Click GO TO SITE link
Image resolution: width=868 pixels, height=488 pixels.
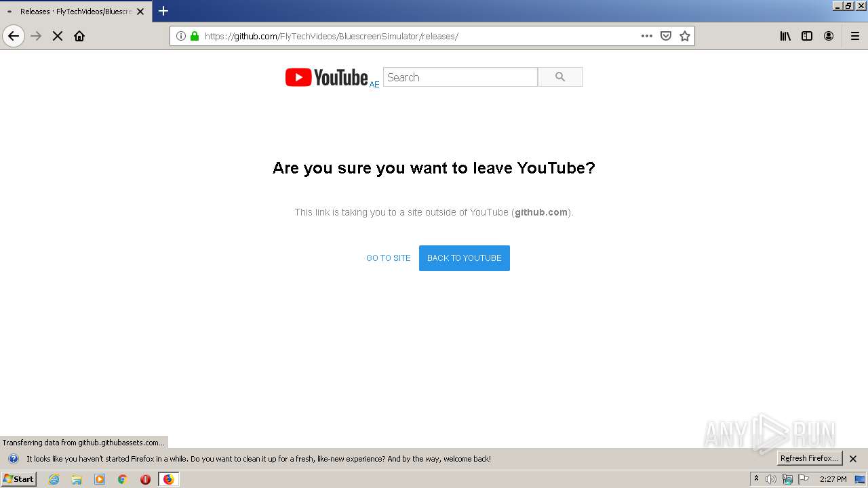[x=389, y=258]
